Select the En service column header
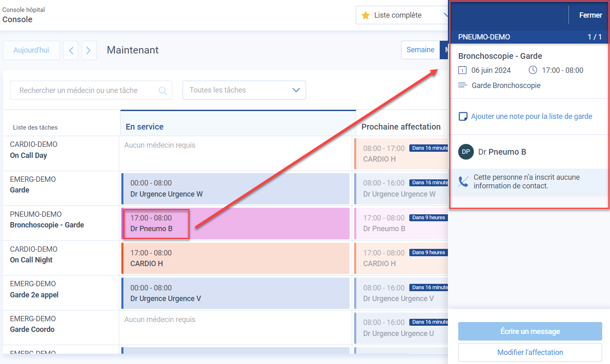 [145, 127]
